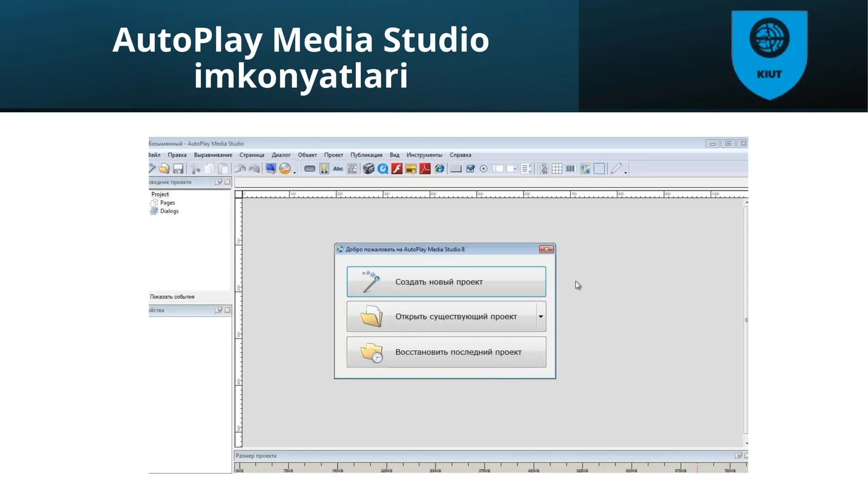The height and width of the screenshot is (488, 868).
Task: Add a QuickTime object icon
Action: click(x=383, y=169)
